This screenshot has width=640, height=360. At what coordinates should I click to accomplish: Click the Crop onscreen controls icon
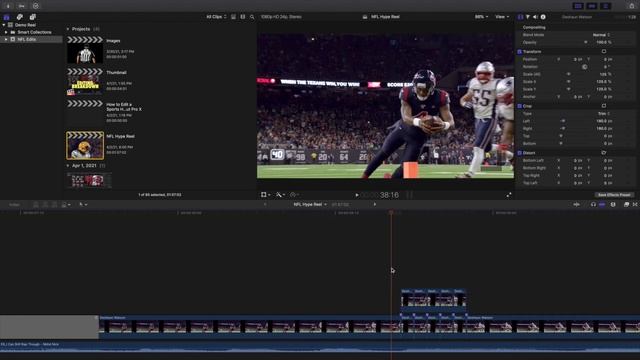click(x=604, y=106)
